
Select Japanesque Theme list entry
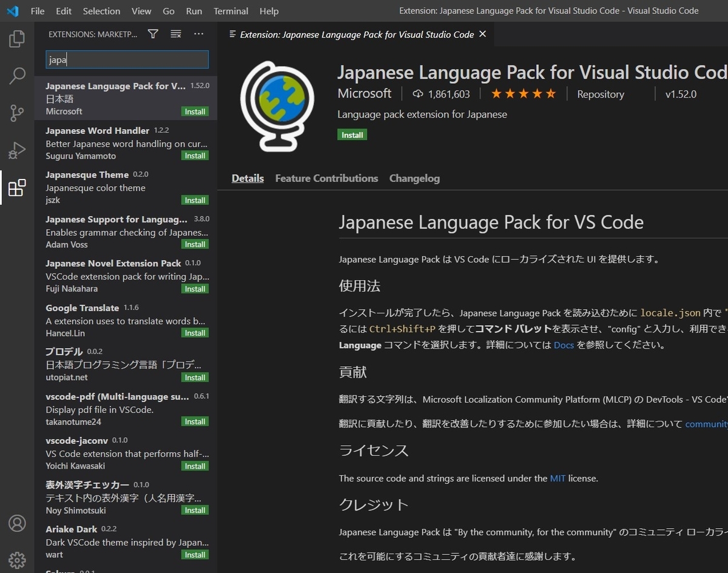click(x=126, y=187)
